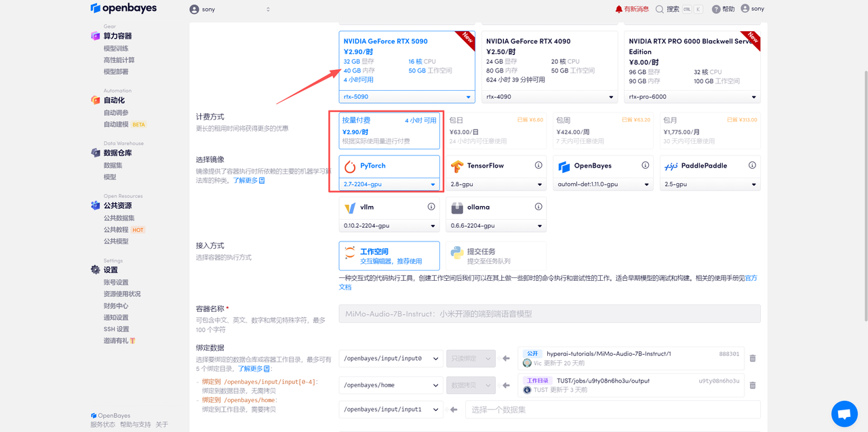Show PaddlePaddle image info icon
The height and width of the screenshot is (432, 868).
click(x=752, y=165)
